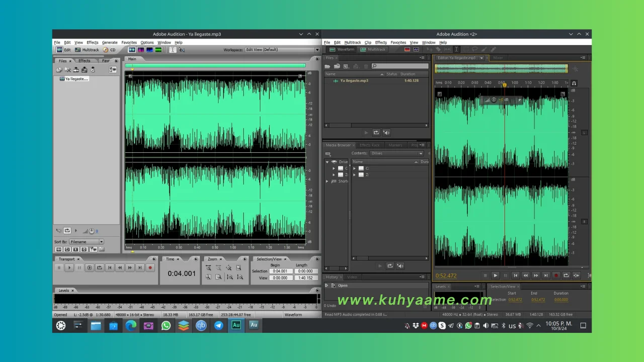
Task: Open WhatsApp from the taskbar
Action: (166, 325)
